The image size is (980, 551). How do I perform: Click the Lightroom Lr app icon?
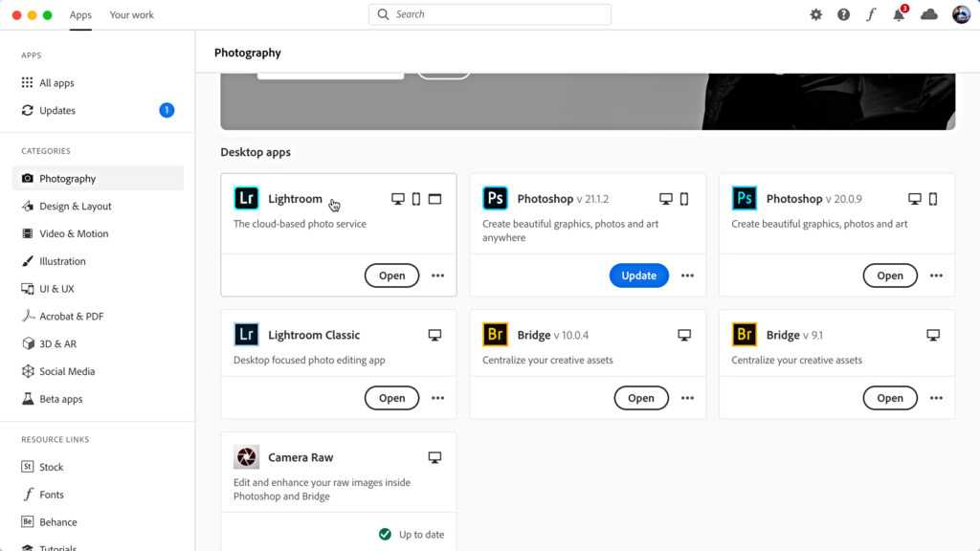246,198
